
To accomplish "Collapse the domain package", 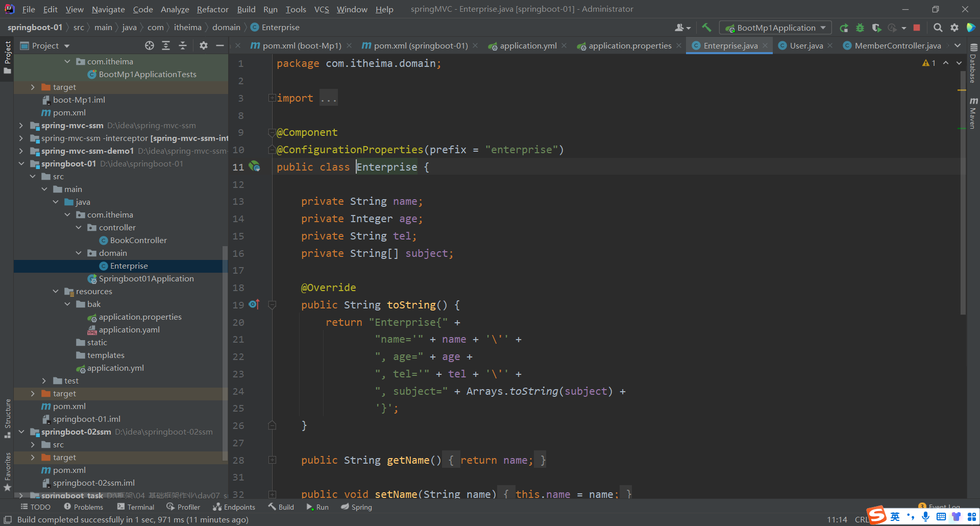I will pos(79,253).
